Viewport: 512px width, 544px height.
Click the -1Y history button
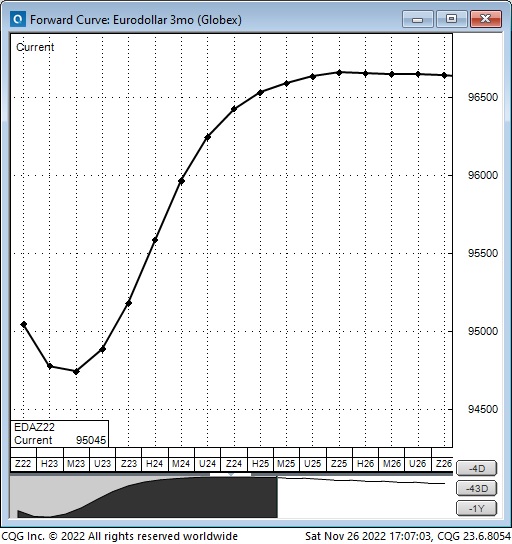click(x=477, y=508)
